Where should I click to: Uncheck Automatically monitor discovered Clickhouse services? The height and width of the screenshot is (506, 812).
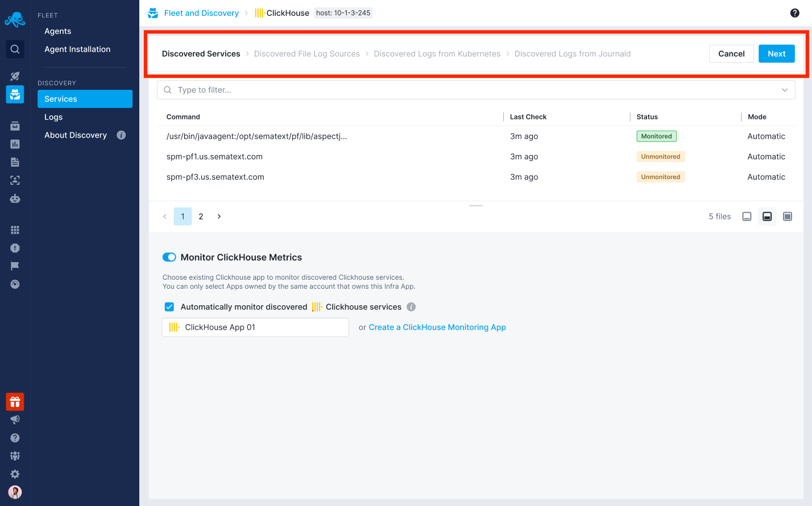(169, 307)
